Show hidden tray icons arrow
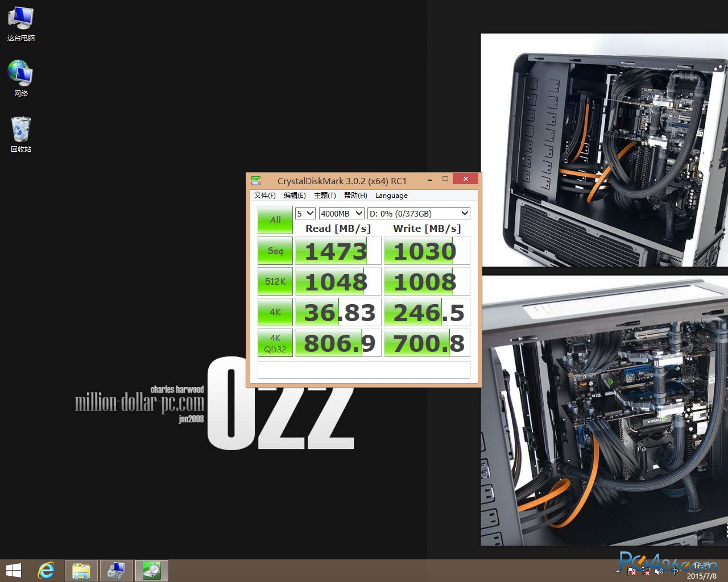 coord(618,571)
